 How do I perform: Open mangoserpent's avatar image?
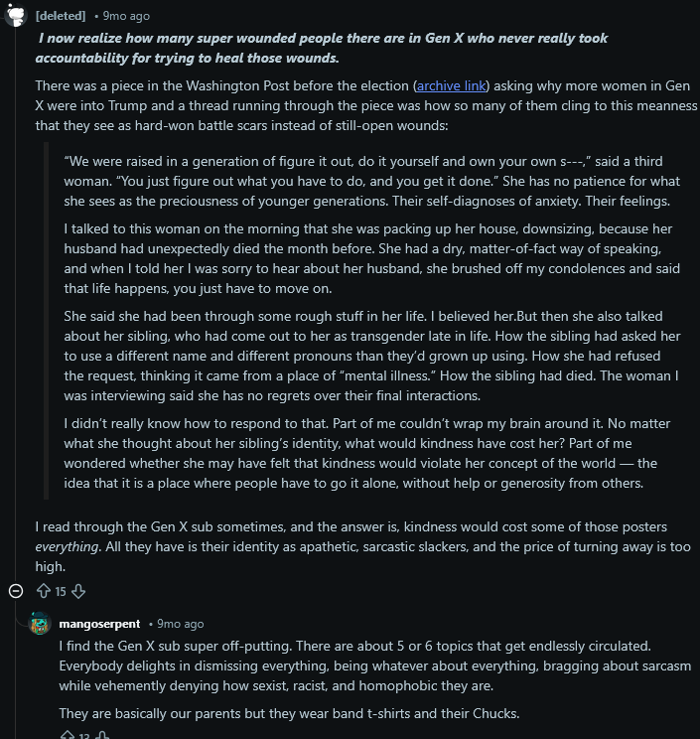(41, 624)
